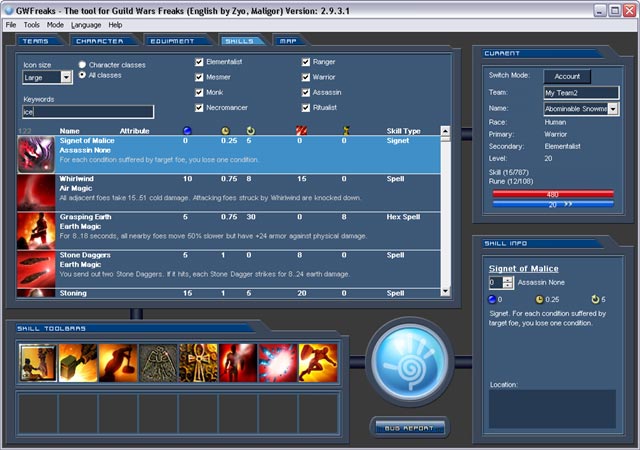Viewport: 640px width, 450px height.
Task: Select the second toolbar skill with hammer block
Action: point(78,363)
